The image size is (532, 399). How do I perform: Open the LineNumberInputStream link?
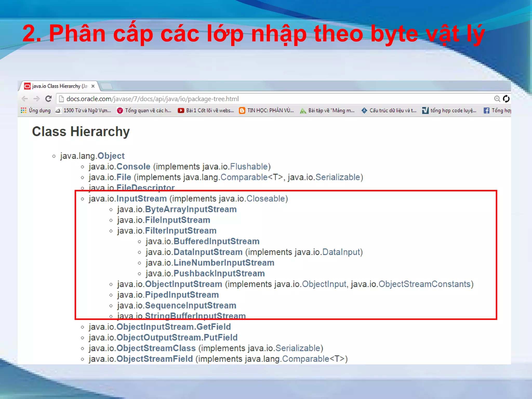point(224,263)
